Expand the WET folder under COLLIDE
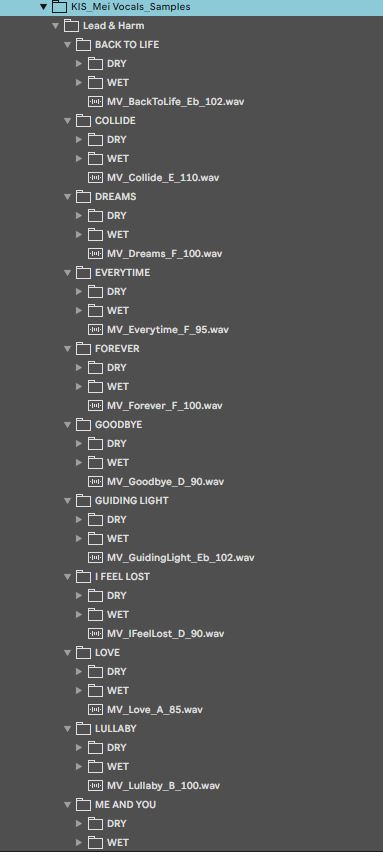 coord(79,159)
